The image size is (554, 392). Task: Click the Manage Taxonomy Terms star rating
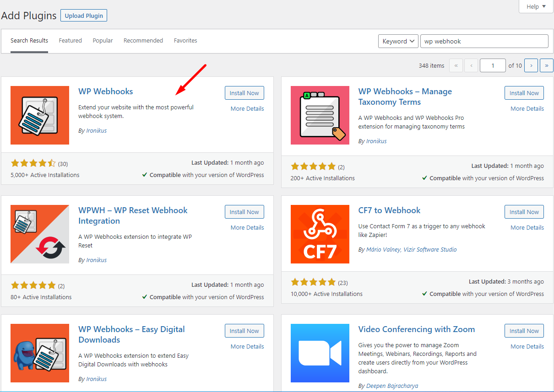pos(313,166)
